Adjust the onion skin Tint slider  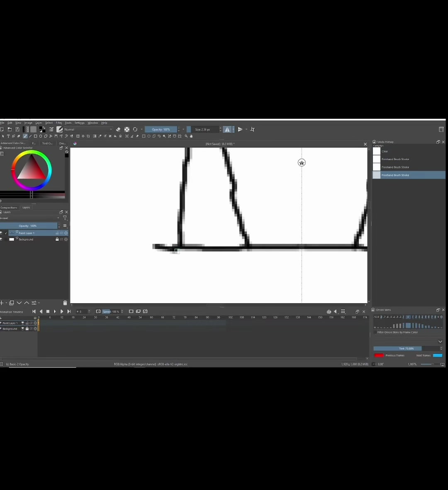tap(407, 348)
